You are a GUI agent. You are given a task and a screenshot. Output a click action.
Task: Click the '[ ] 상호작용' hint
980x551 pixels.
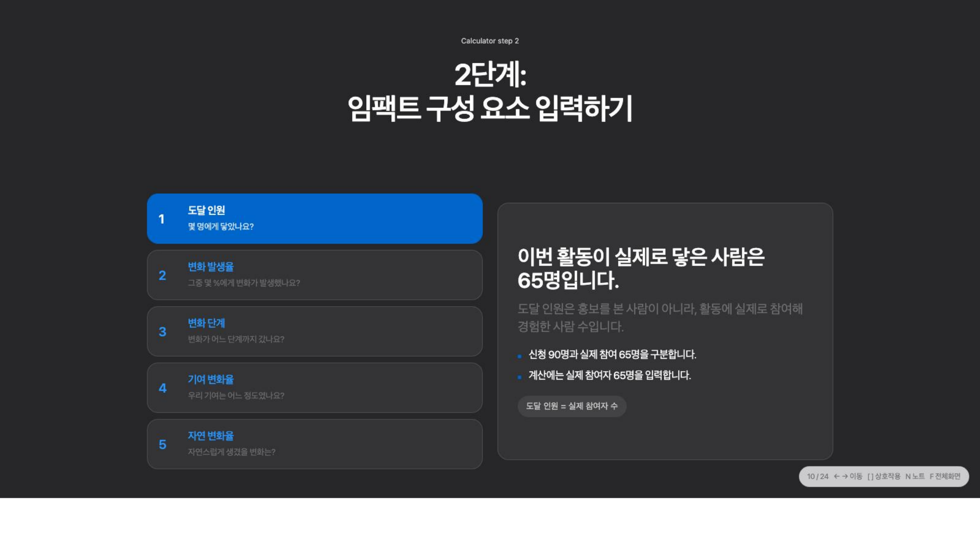click(884, 477)
